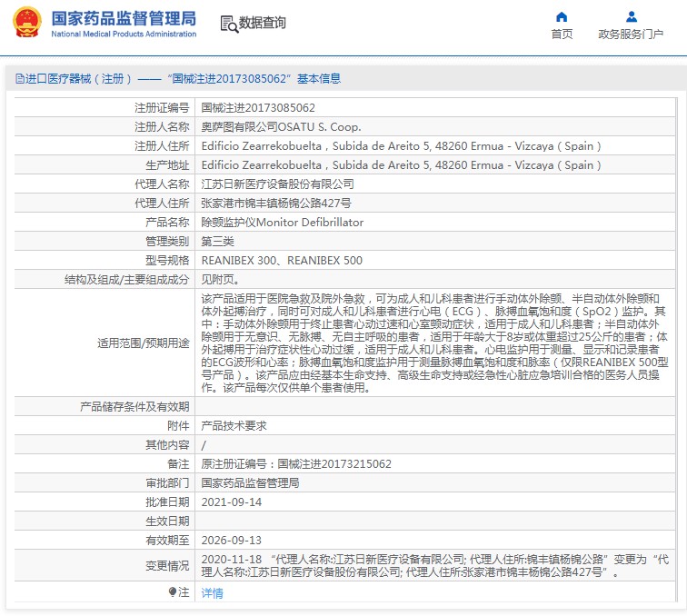This screenshot has width=687, height=616.
Task: Click the 首页 home icon
Action: pyautogui.click(x=562, y=16)
